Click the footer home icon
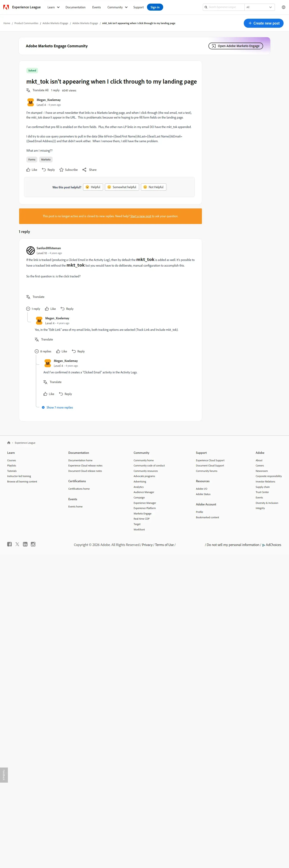The width and height of the screenshot is (289, 868). [x=9, y=443]
